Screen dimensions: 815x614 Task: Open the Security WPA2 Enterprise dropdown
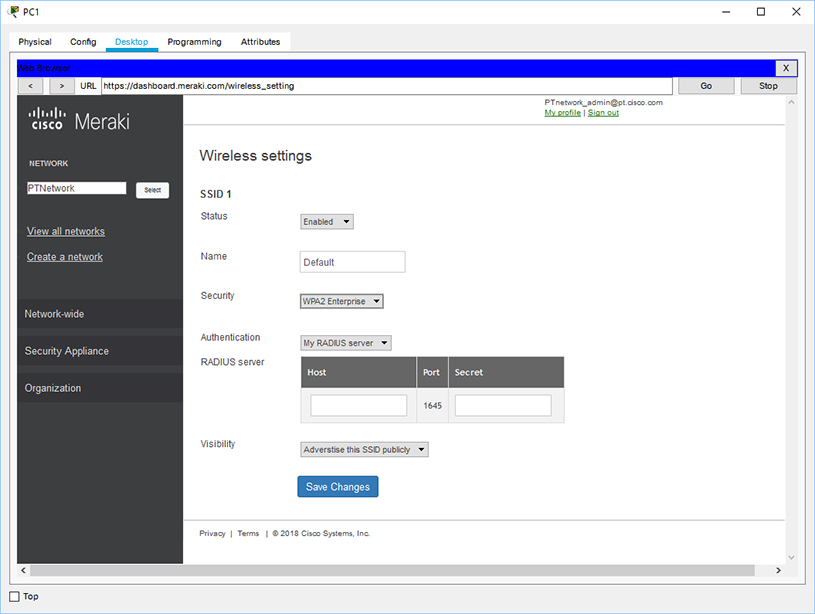coord(341,301)
